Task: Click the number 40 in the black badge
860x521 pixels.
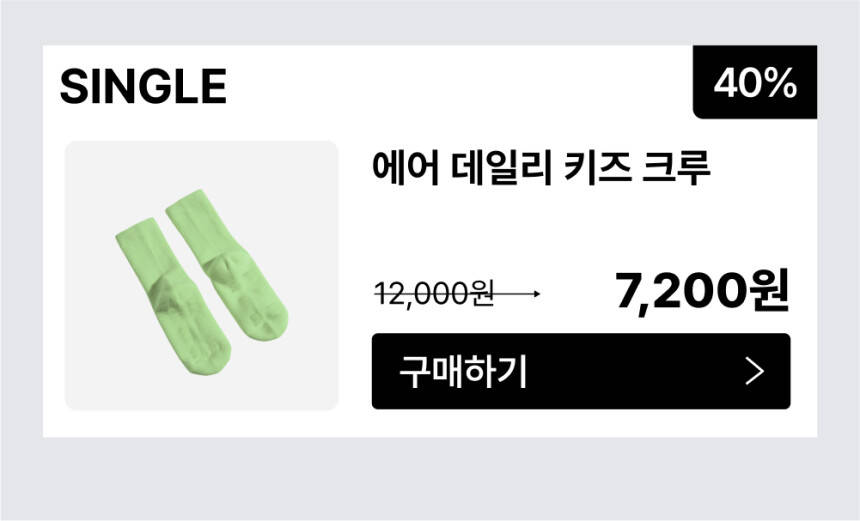Action: point(735,84)
